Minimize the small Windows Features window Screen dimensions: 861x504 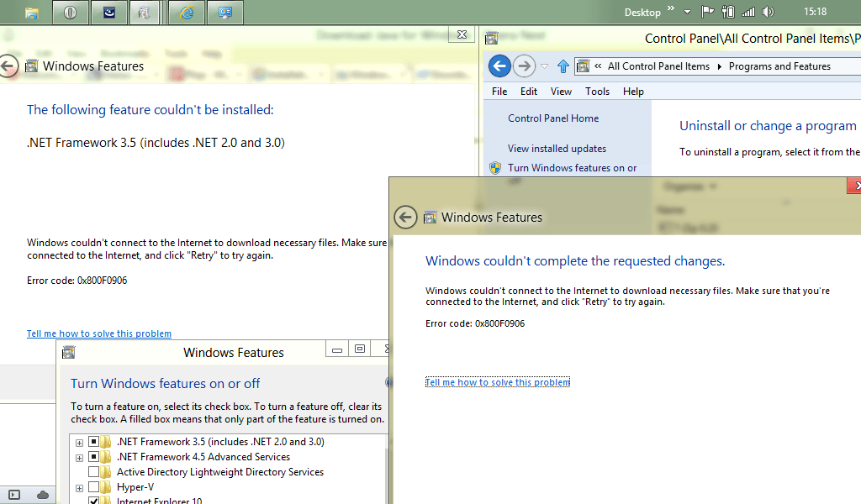coord(337,349)
